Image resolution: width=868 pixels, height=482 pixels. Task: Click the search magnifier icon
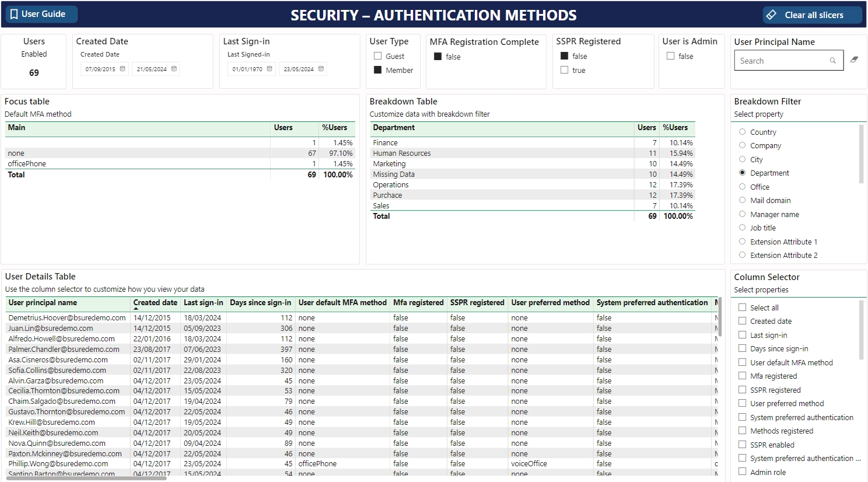pyautogui.click(x=832, y=61)
